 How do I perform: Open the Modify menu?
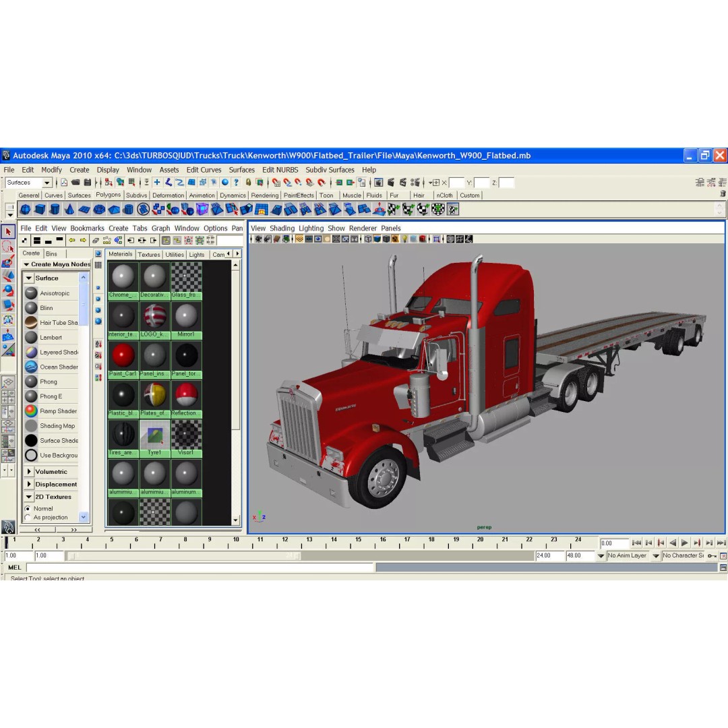(51, 170)
